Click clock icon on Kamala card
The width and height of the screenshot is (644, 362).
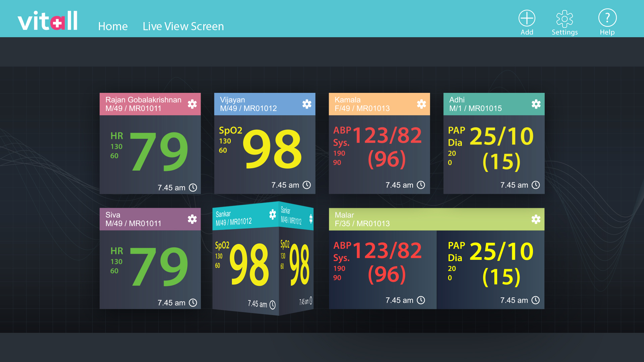[421, 185]
